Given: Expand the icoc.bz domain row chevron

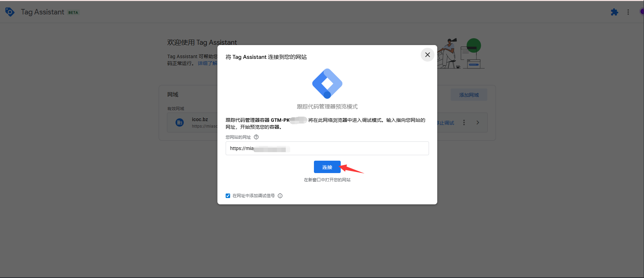Looking at the screenshot, I should tap(478, 122).
